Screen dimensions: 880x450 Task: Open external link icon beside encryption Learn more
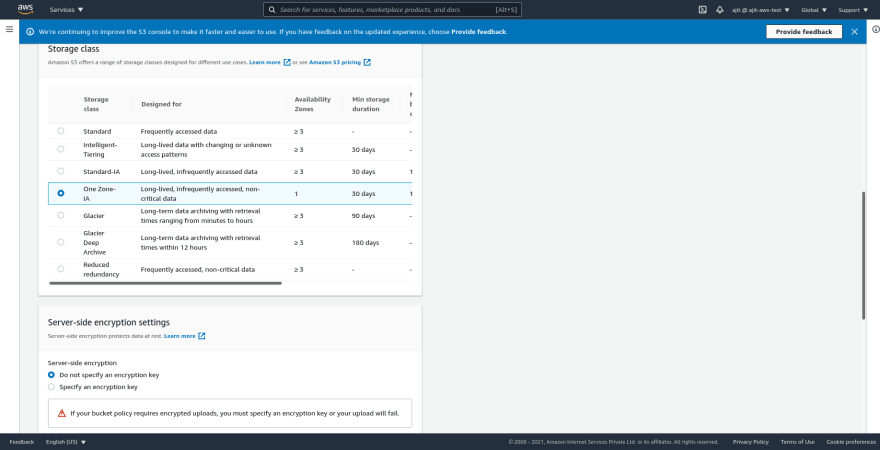pos(201,336)
